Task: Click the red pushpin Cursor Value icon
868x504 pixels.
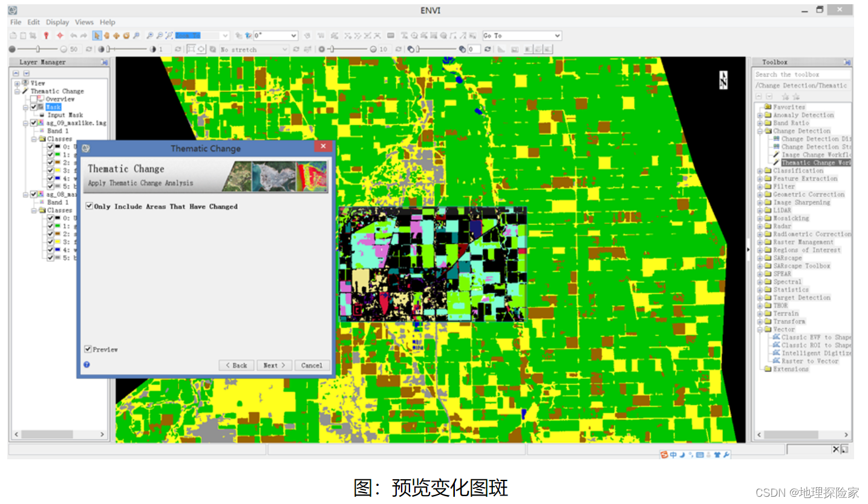Action: click(x=47, y=36)
